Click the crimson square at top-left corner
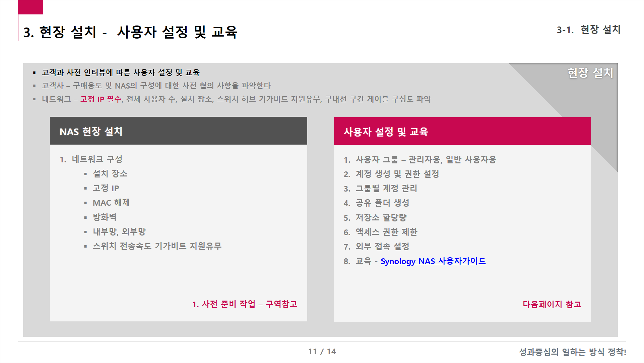 [30, 7]
